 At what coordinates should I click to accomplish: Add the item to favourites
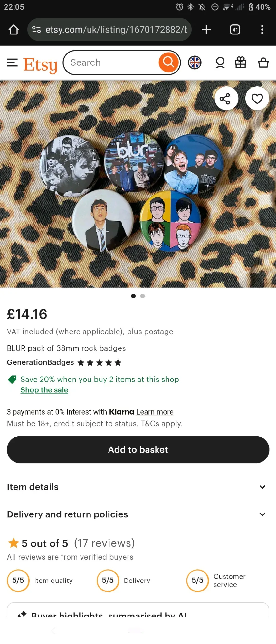tap(257, 99)
